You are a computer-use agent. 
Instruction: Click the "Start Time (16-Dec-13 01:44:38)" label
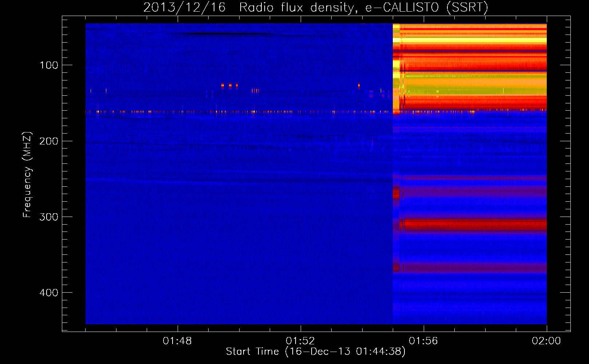(x=316, y=352)
